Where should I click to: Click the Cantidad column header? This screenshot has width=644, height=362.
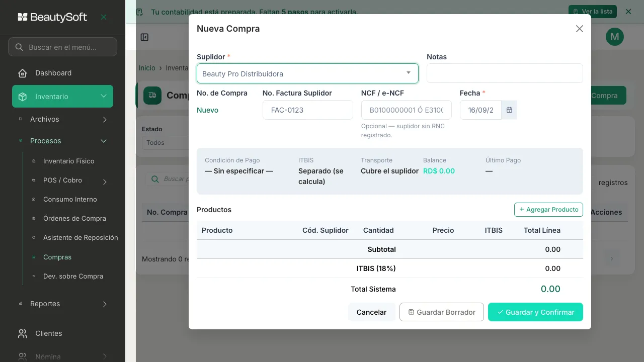[378, 230]
